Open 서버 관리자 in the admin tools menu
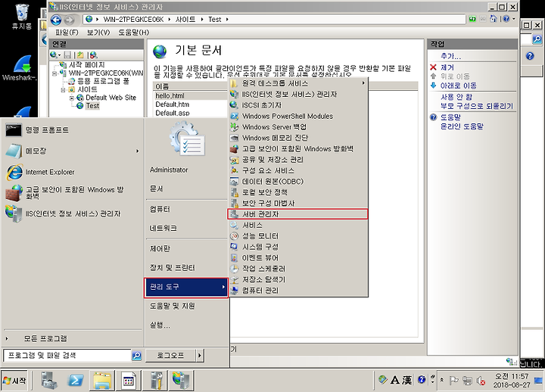The height and width of the screenshot is (392, 545). [297, 214]
